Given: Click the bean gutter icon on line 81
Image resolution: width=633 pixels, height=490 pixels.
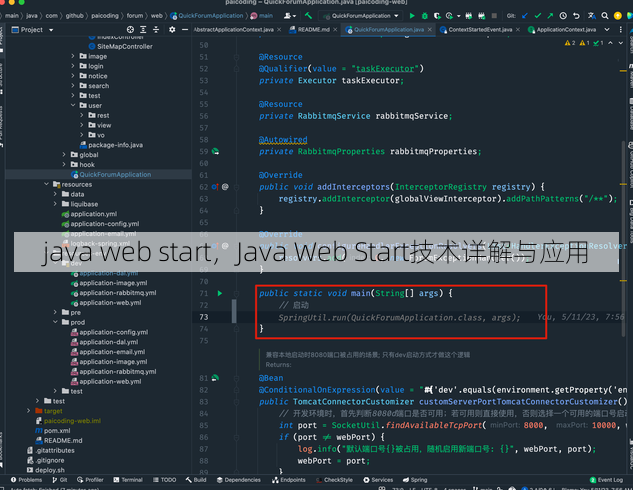Looking at the screenshot, I should [215, 378].
